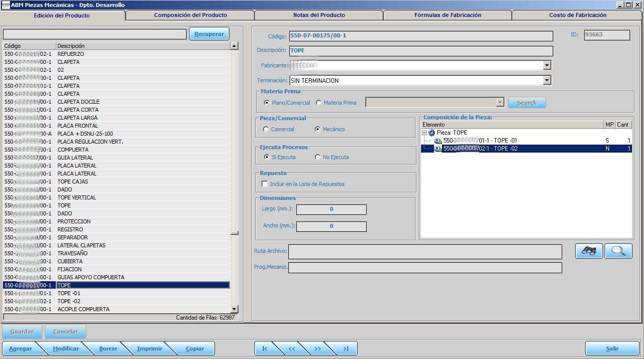Select the Comercial radio button
Screen dimensions: 644x359
point(266,129)
